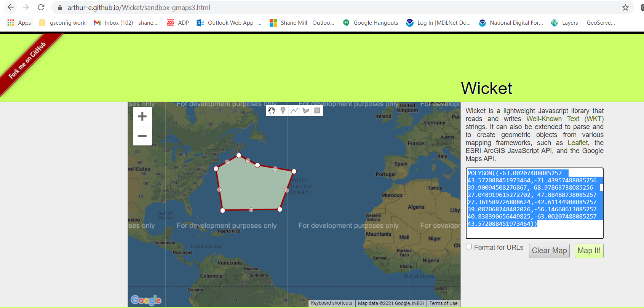
Task: Click the polygon's bottom-right vertex handle
Action: [x=280, y=209]
